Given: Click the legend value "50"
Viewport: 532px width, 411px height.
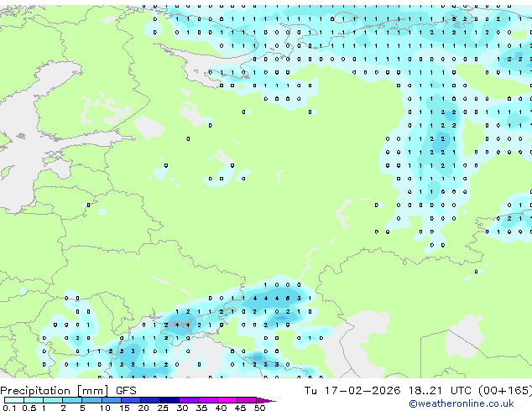Looking at the screenshot, I should [259, 408].
